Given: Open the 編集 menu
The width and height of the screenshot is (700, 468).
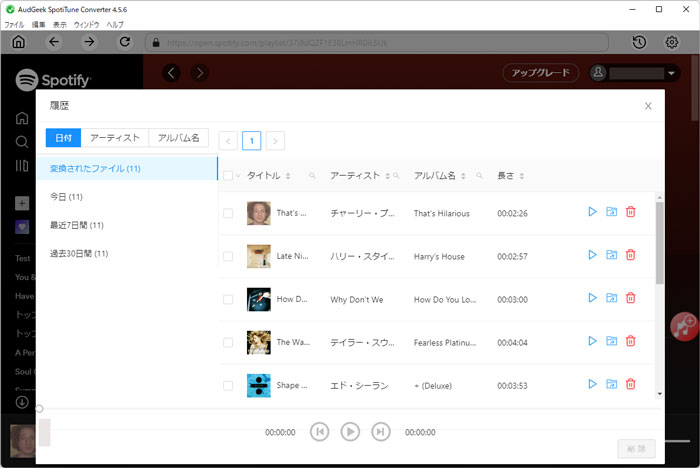Looking at the screenshot, I should coord(39,25).
